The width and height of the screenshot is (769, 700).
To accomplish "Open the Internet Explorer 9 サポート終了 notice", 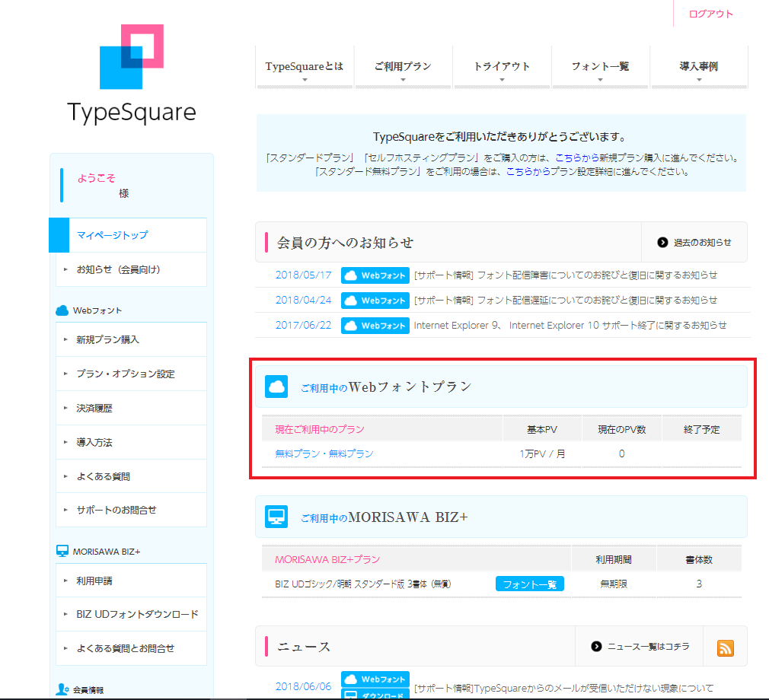I will click(x=570, y=325).
